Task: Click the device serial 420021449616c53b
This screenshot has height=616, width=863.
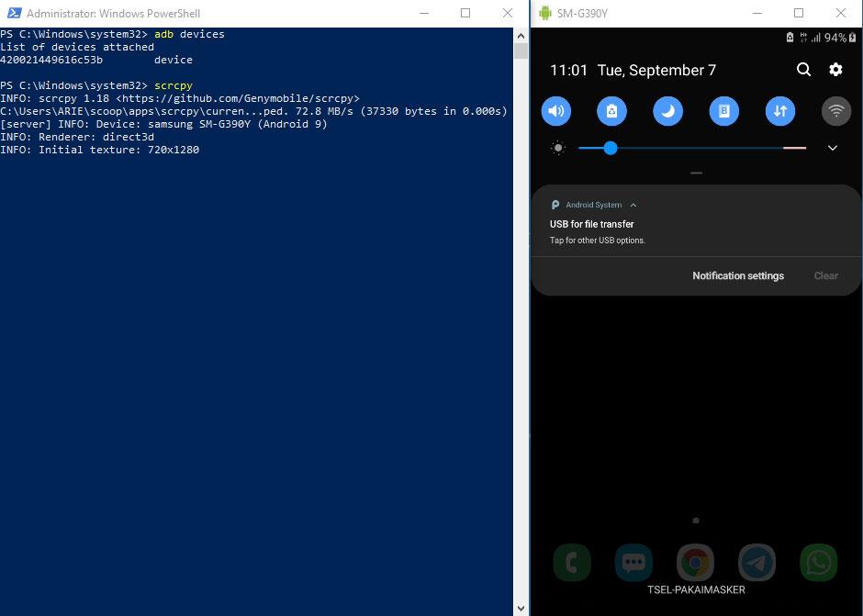Action: coord(51,60)
